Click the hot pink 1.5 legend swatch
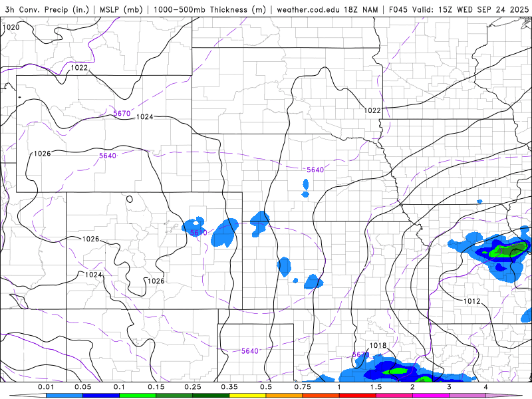This screenshot has width=532, height=399. (394, 396)
